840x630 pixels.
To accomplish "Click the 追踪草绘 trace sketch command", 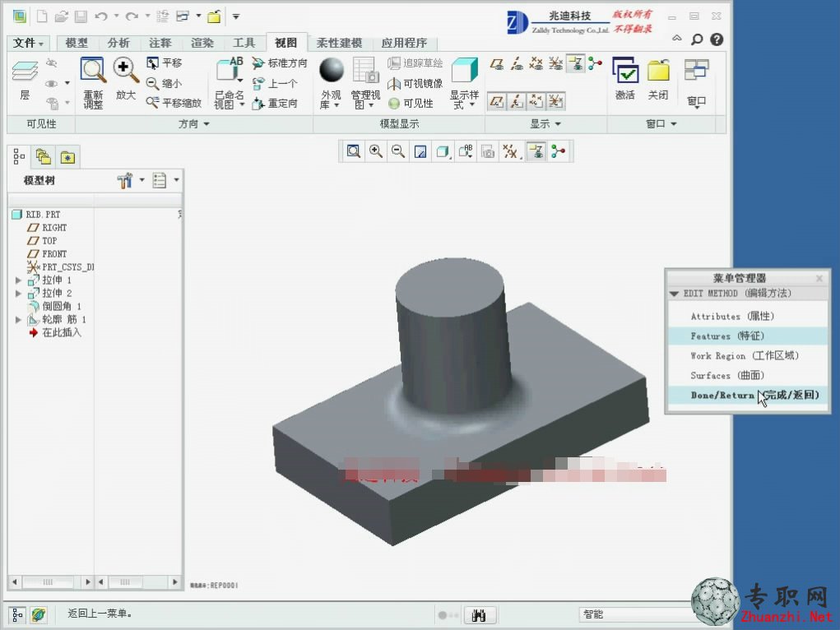I will click(x=415, y=63).
